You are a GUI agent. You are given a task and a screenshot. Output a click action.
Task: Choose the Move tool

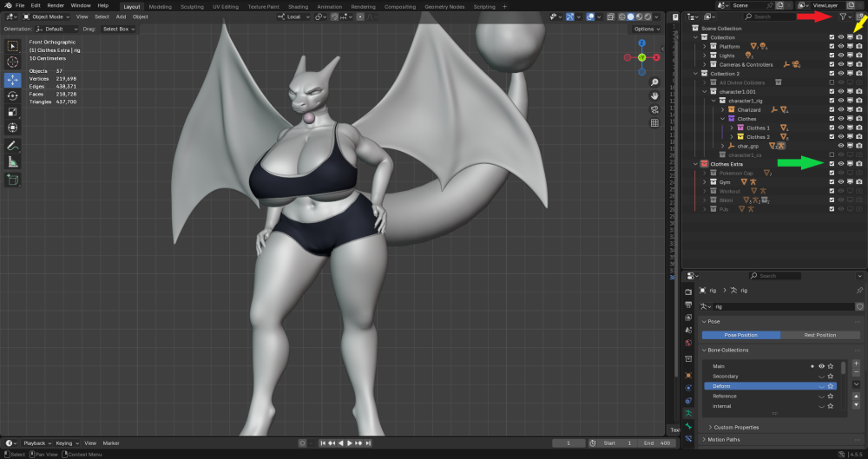(x=13, y=80)
